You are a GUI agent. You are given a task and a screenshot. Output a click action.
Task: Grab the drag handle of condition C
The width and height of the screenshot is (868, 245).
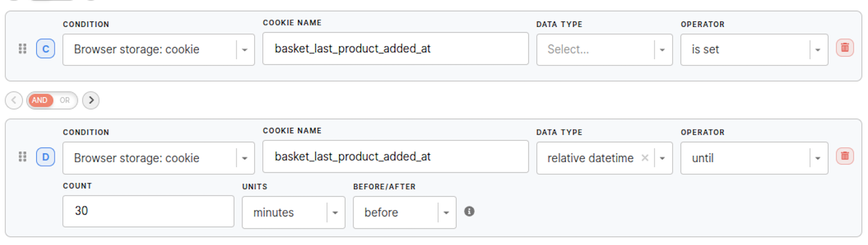click(x=23, y=49)
